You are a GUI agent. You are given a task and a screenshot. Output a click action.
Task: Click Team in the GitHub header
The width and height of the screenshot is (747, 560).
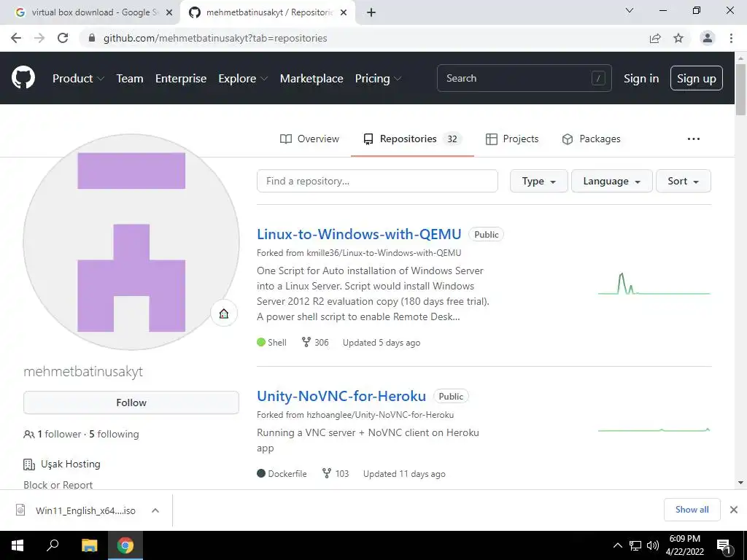tap(130, 79)
